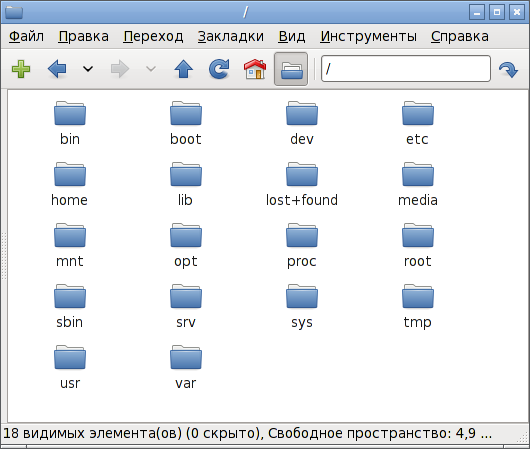The image size is (530, 449).
Task: Click the grayed forward arrow icon
Action: 120,69
